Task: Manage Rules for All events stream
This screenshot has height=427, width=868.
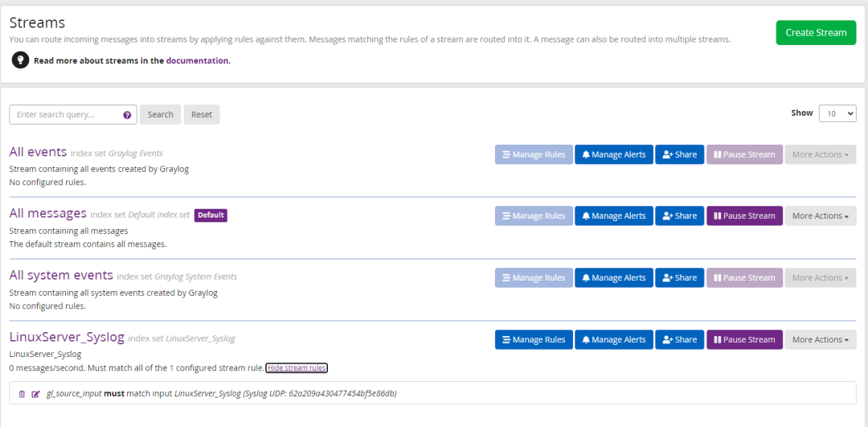Action: [x=534, y=154]
